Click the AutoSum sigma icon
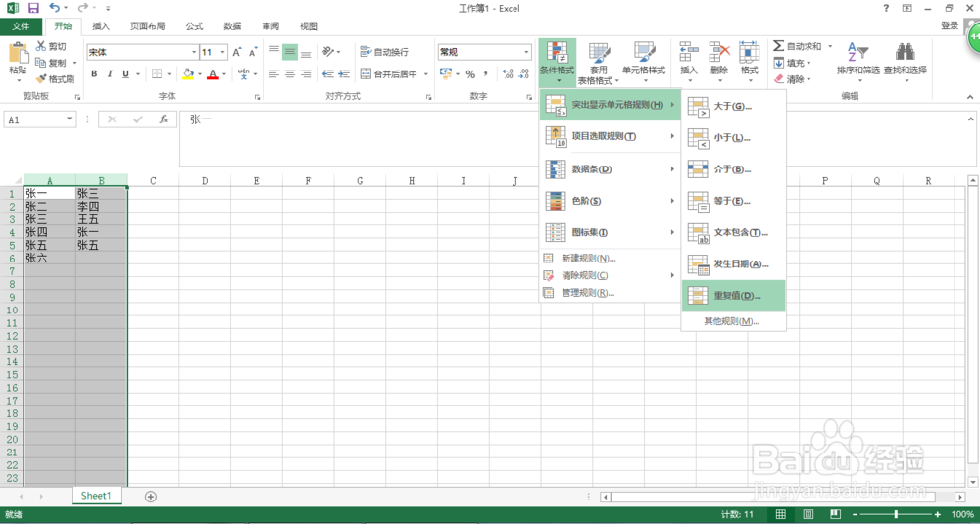 779,46
